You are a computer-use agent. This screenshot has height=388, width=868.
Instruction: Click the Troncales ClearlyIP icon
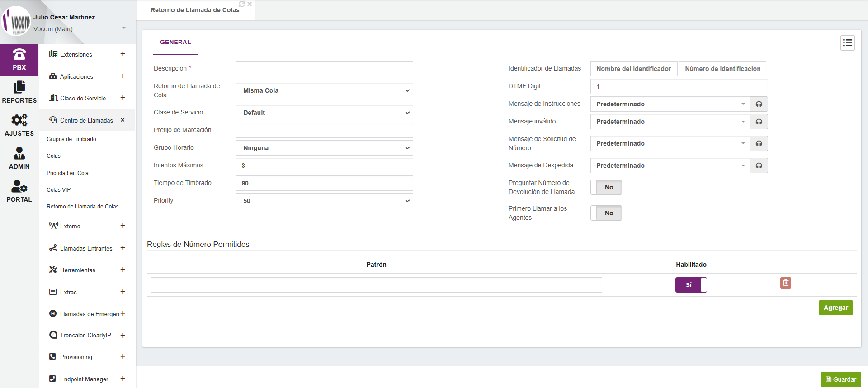pos(53,335)
